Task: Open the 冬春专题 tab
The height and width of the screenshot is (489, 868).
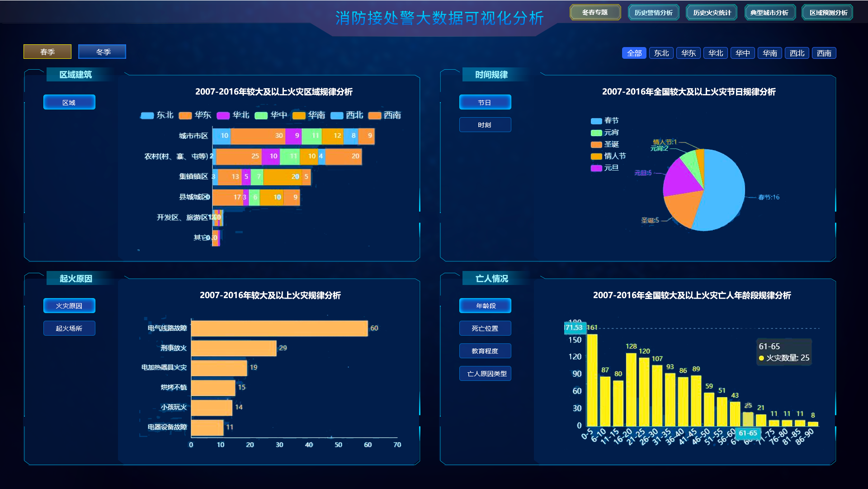Action: (595, 12)
